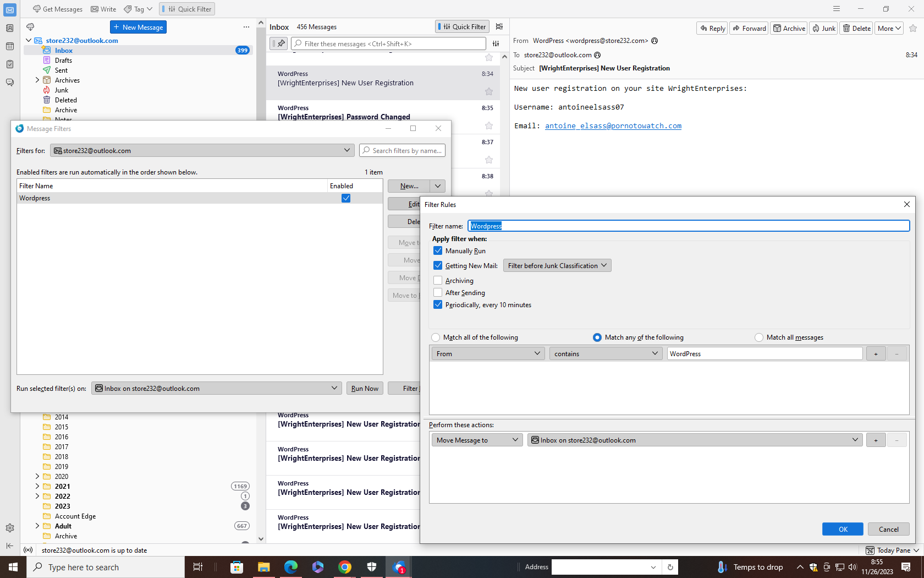Image resolution: width=924 pixels, height=578 pixels.
Task: Enable the Archiving checkbox
Action: (x=438, y=280)
